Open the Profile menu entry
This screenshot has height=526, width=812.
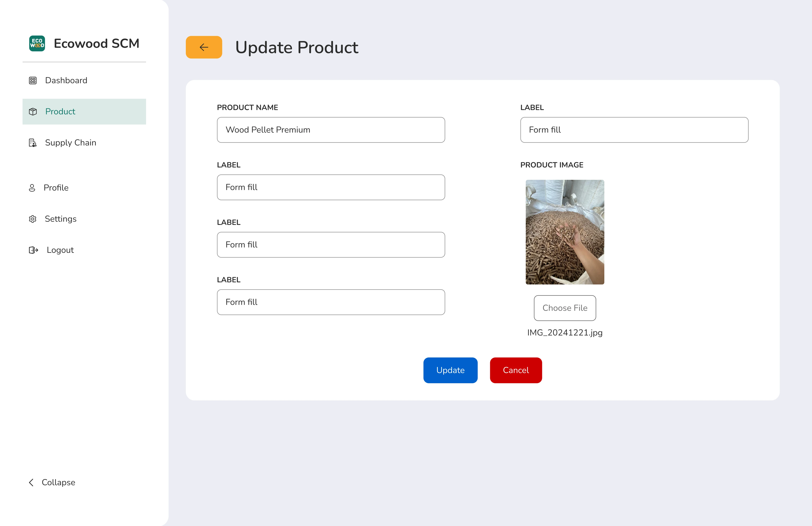coord(56,188)
